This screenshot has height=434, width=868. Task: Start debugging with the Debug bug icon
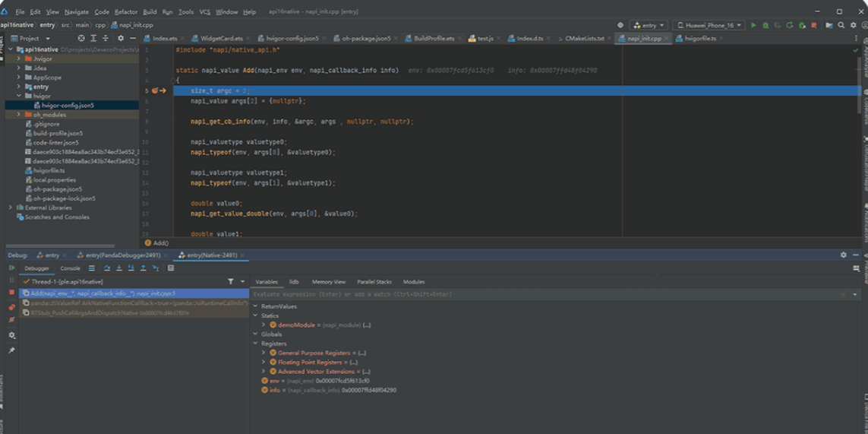(x=765, y=25)
